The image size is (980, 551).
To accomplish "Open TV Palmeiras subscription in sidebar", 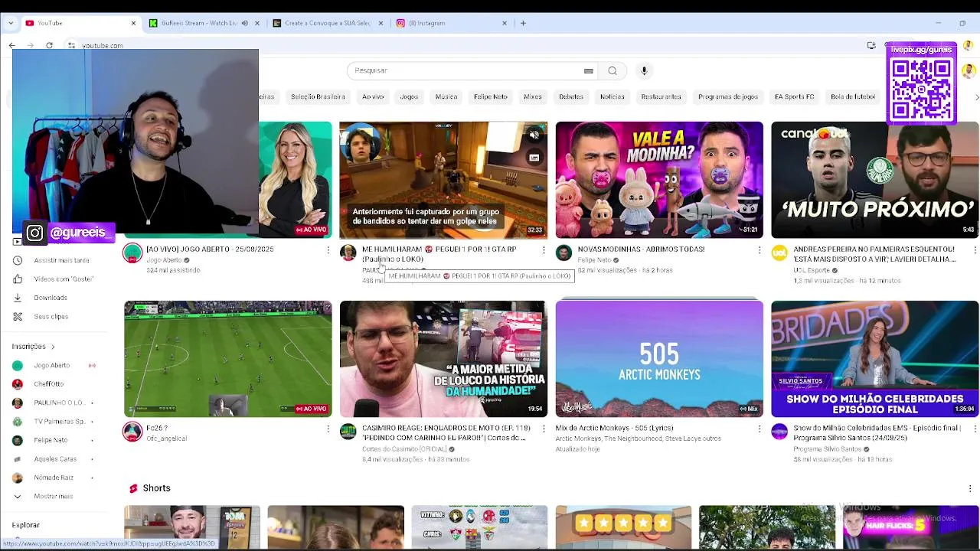I will tap(59, 422).
